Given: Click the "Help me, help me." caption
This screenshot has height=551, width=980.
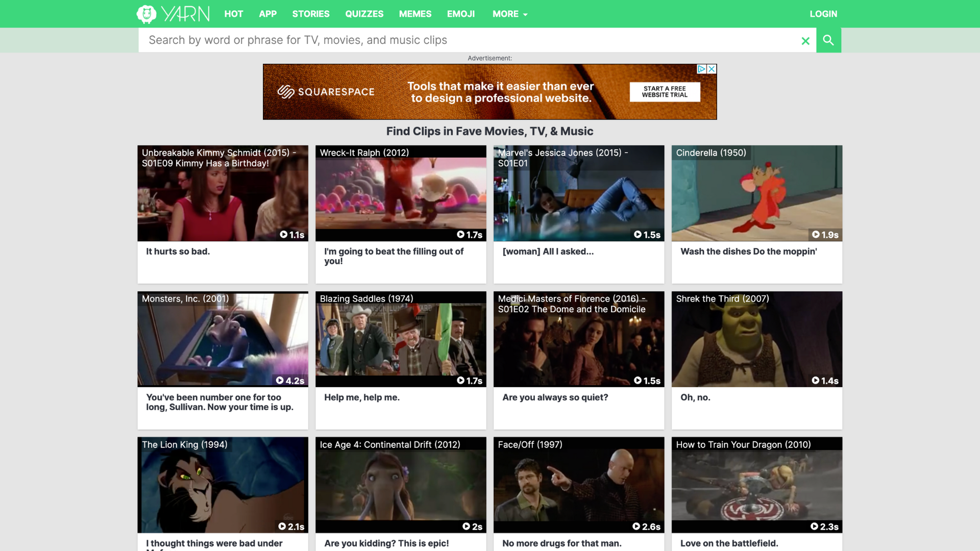Looking at the screenshot, I should tap(362, 397).
